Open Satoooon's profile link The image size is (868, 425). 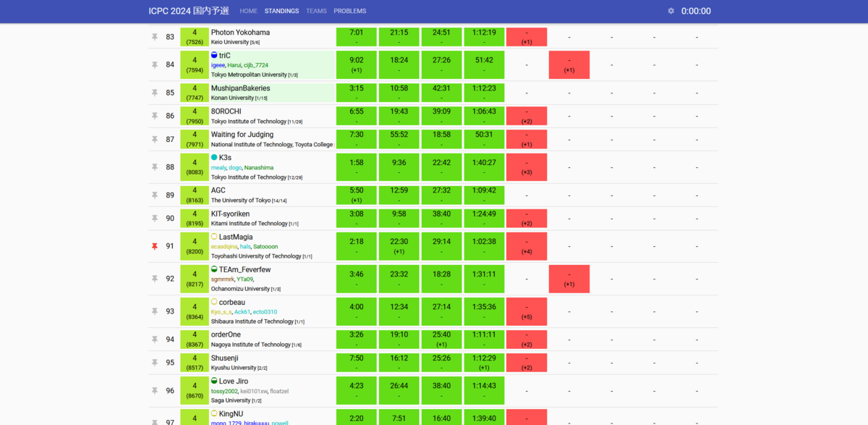click(x=265, y=246)
